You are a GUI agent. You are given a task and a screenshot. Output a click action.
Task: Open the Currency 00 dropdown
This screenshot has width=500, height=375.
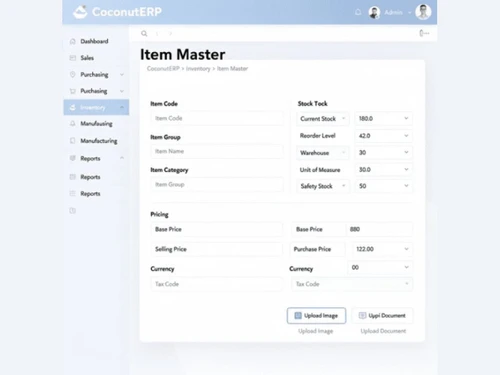(380, 267)
